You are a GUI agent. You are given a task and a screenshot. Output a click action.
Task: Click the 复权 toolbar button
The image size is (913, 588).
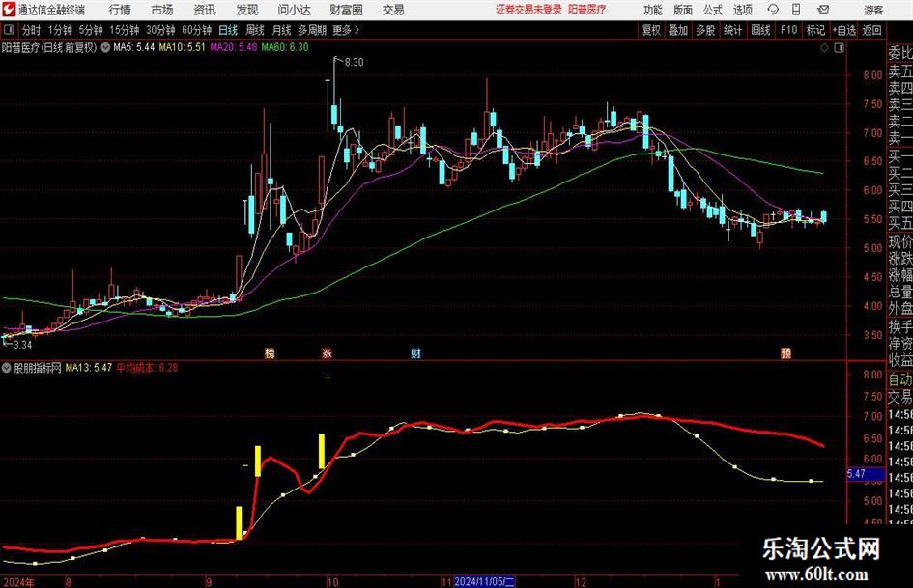coord(651,30)
